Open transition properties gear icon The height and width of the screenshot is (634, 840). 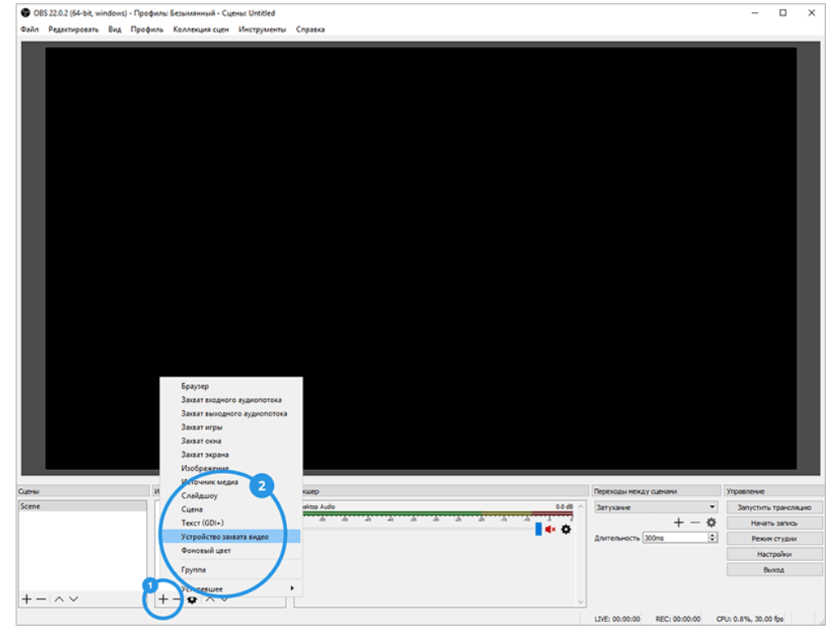pyautogui.click(x=711, y=522)
